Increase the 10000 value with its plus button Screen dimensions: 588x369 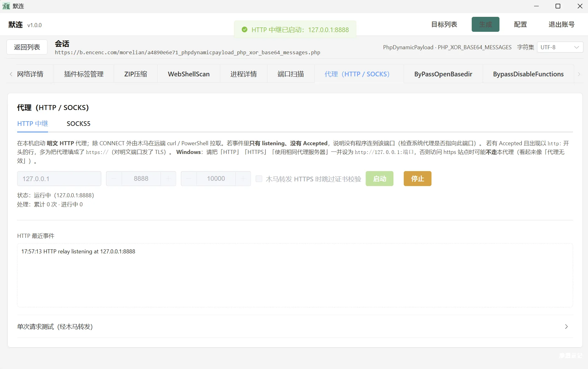coord(243,179)
